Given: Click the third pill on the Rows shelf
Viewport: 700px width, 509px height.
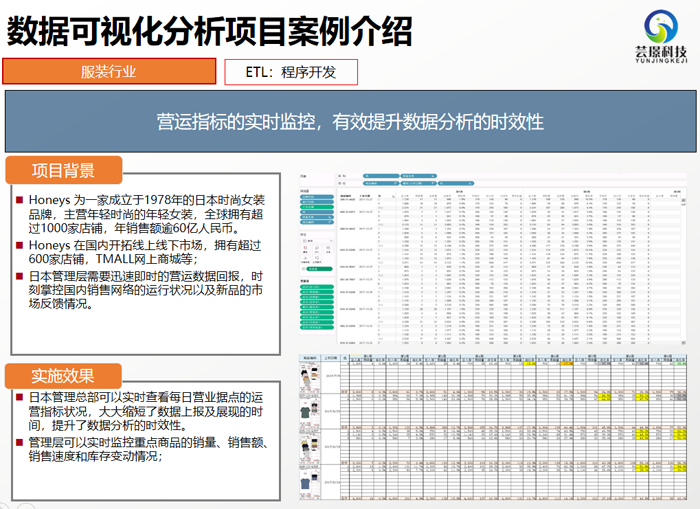Looking at the screenshot, I should (456, 184).
